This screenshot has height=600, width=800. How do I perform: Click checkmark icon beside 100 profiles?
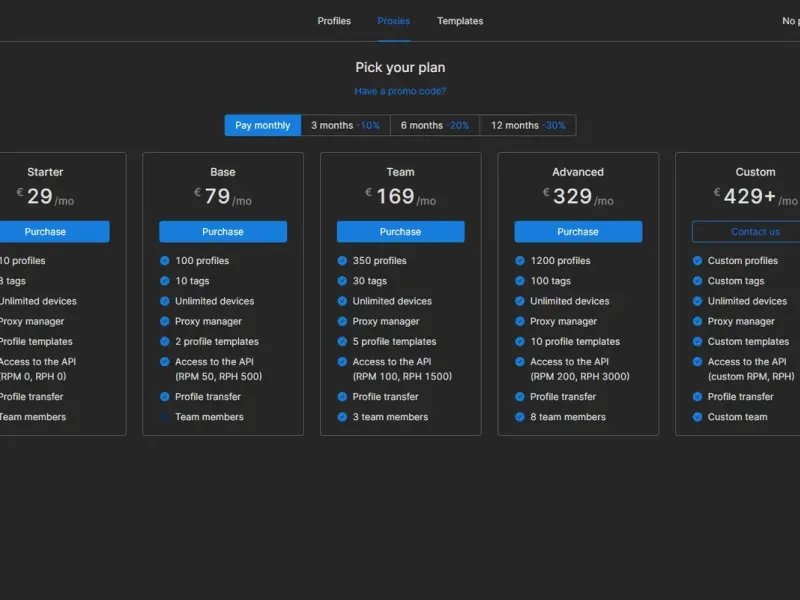(164, 261)
